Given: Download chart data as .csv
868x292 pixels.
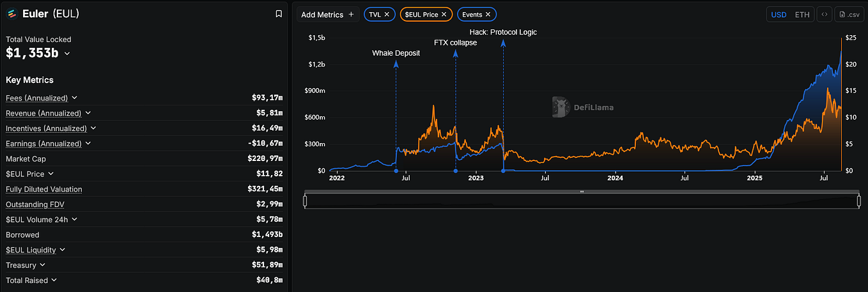Looking at the screenshot, I should pos(849,14).
